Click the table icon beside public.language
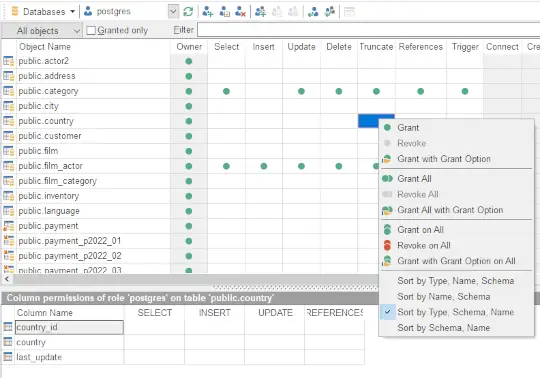This screenshot has width=540, height=378. tap(8, 211)
